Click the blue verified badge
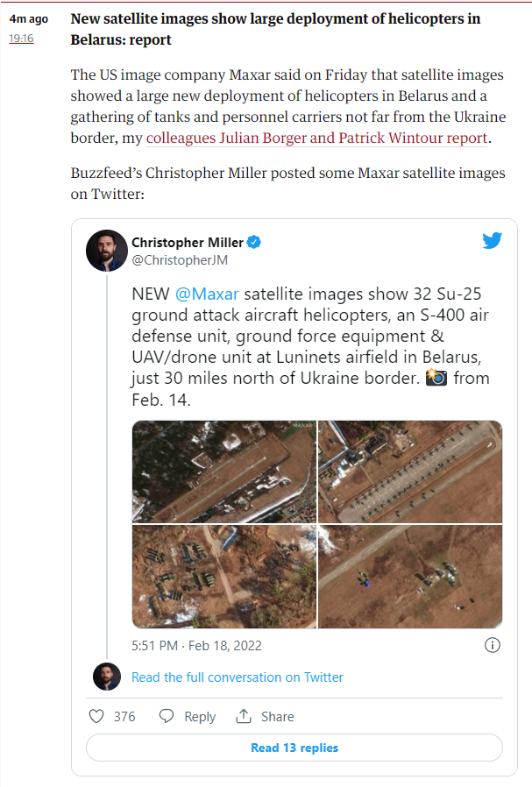 254,242
